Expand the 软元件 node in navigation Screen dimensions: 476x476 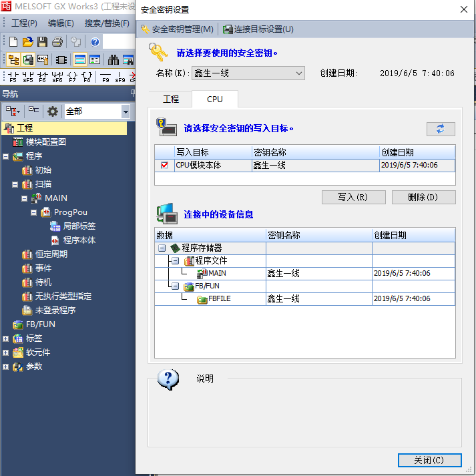coord(6,352)
